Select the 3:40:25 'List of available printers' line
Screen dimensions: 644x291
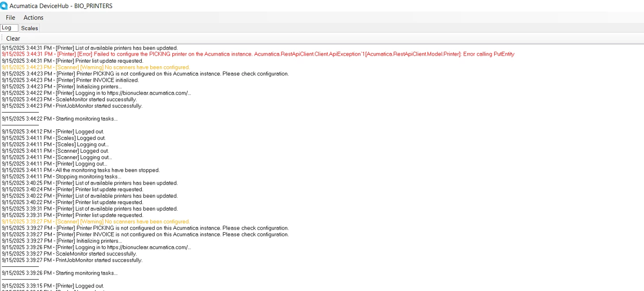tap(90, 183)
